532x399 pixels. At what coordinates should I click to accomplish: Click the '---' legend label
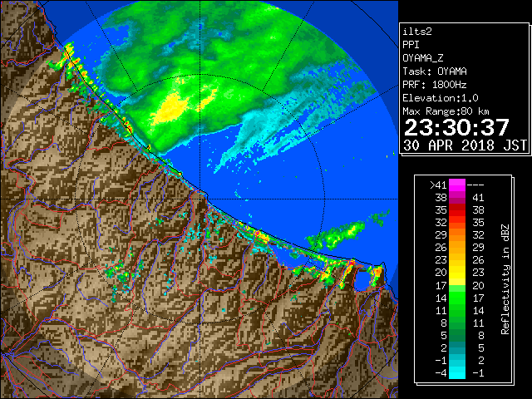pos(475,185)
